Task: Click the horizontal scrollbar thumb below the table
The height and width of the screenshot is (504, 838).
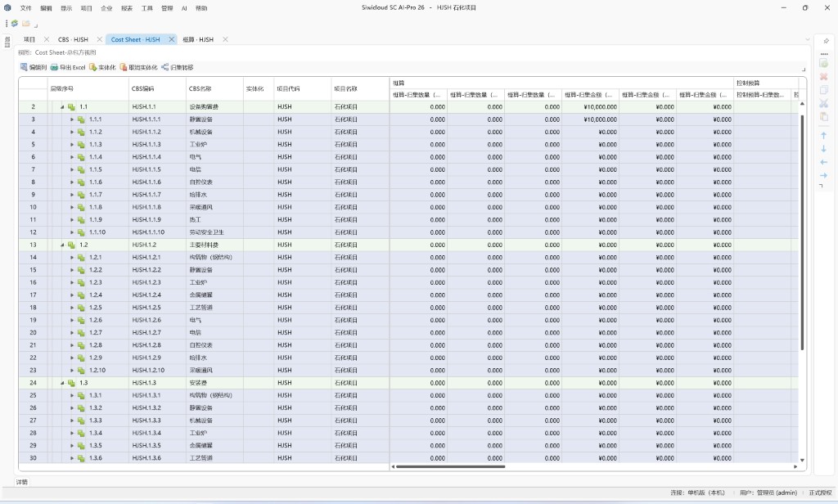Action: point(451,466)
